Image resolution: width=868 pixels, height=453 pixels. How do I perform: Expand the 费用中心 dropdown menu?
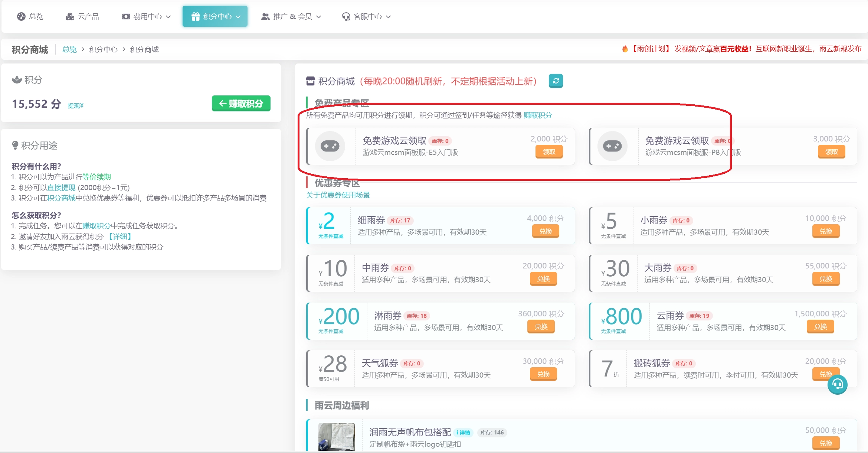click(x=146, y=16)
